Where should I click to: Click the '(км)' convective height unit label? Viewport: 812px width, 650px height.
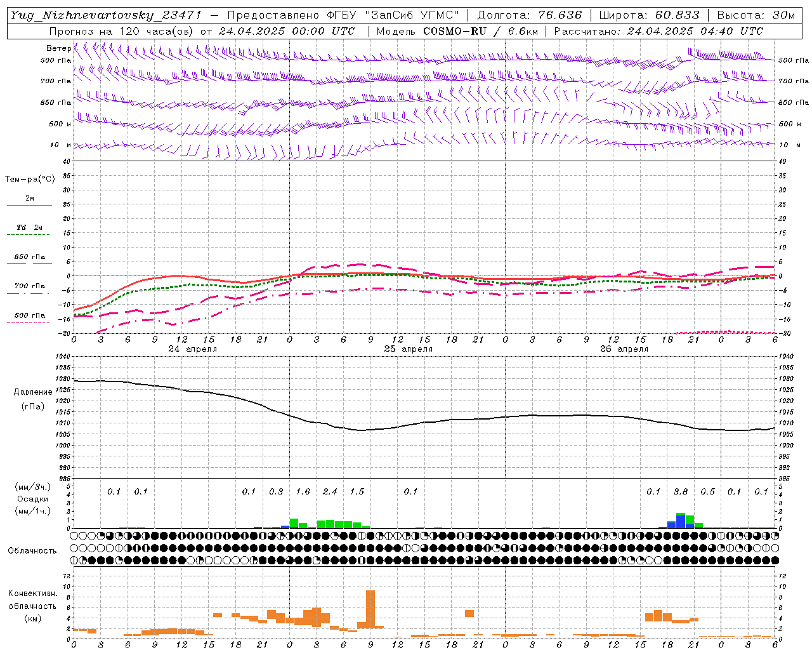(x=33, y=618)
